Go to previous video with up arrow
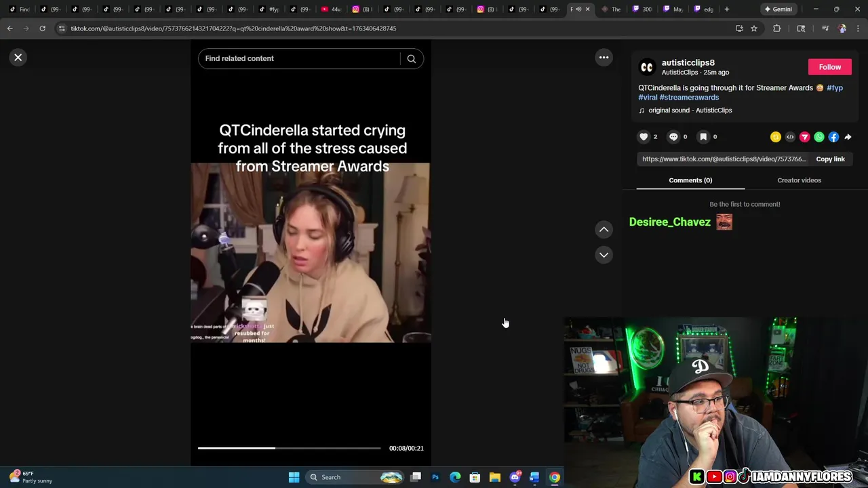 click(x=604, y=230)
